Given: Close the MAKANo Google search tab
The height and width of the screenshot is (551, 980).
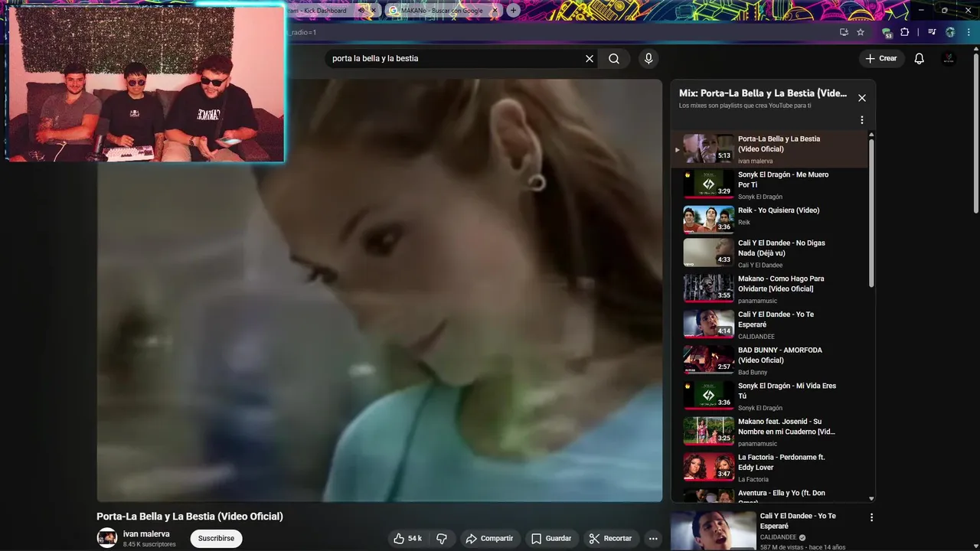Looking at the screenshot, I should tap(495, 11).
